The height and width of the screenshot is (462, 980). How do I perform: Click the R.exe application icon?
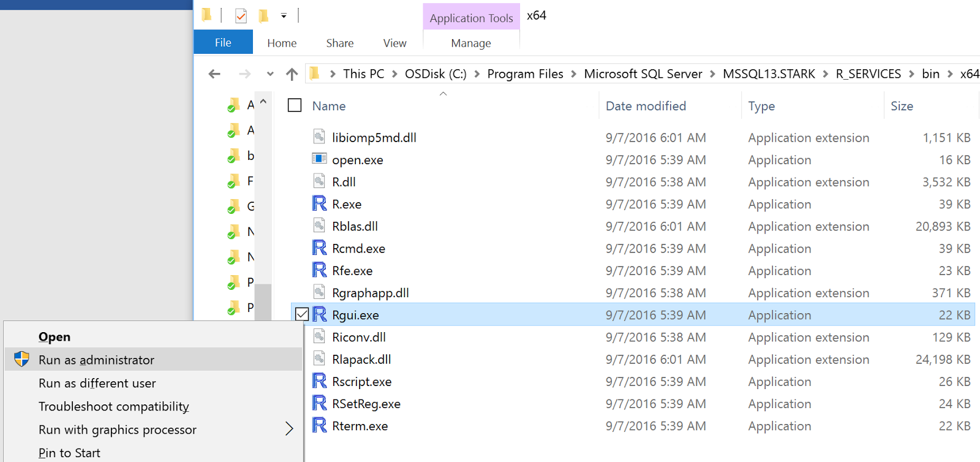pyautogui.click(x=319, y=203)
